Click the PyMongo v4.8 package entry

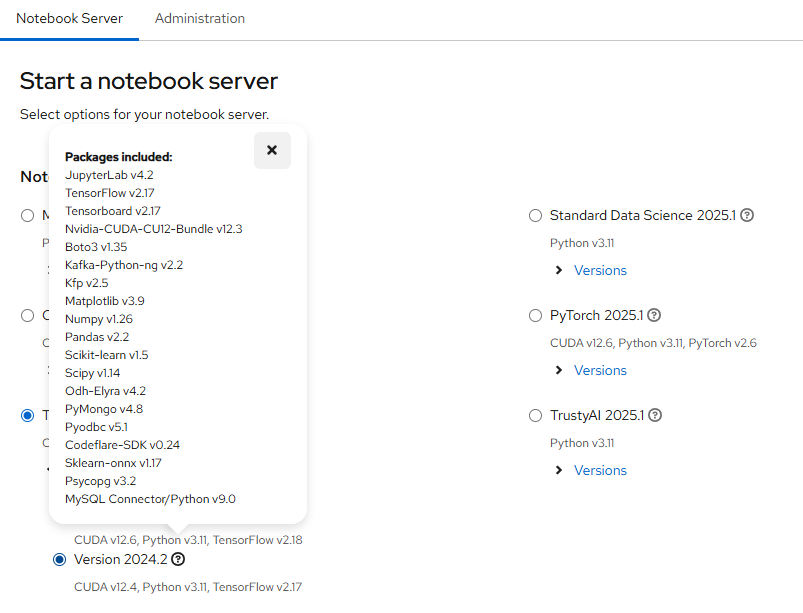pyautogui.click(x=104, y=409)
